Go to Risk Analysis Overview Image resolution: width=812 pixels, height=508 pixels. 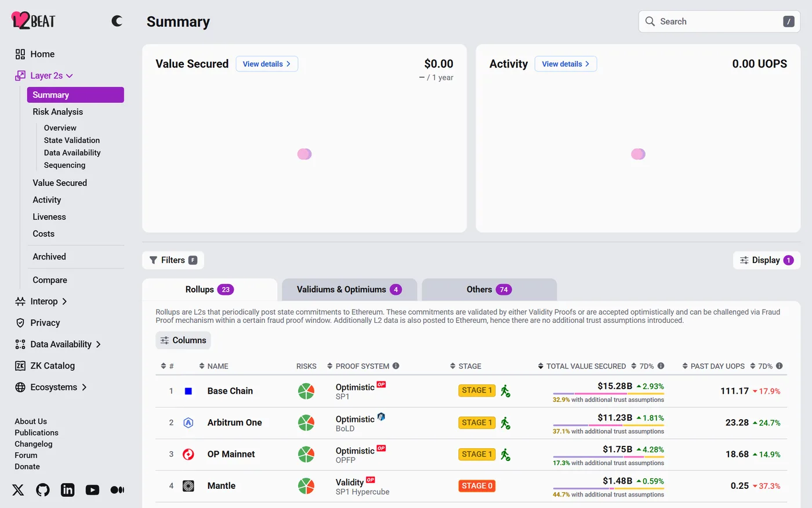[x=60, y=128]
